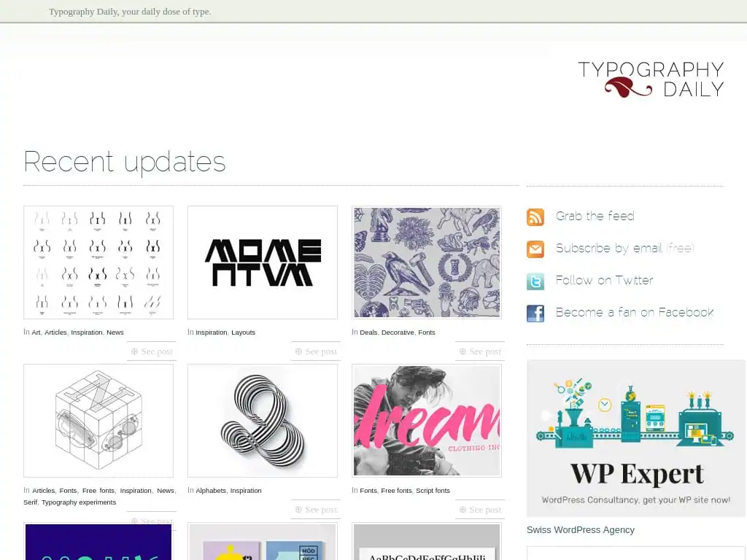Click the plus icon under the dream script post
Screen dimensions: 747x560
click(x=462, y=510)
